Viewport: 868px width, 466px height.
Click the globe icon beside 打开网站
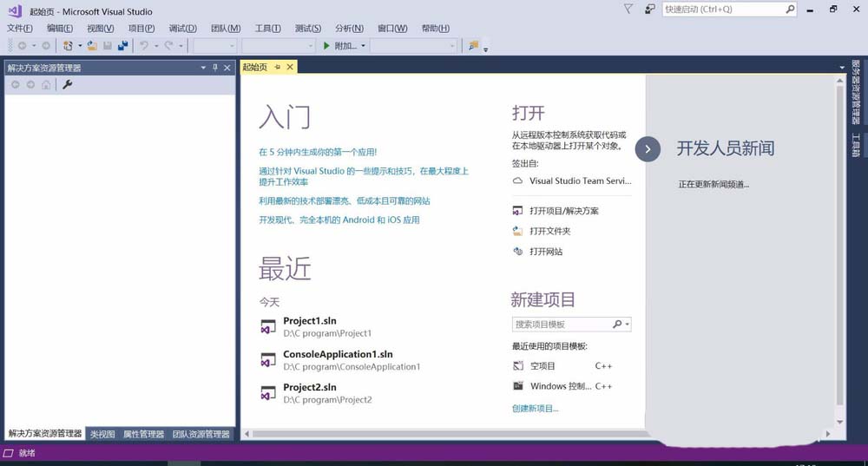(517, 252)
